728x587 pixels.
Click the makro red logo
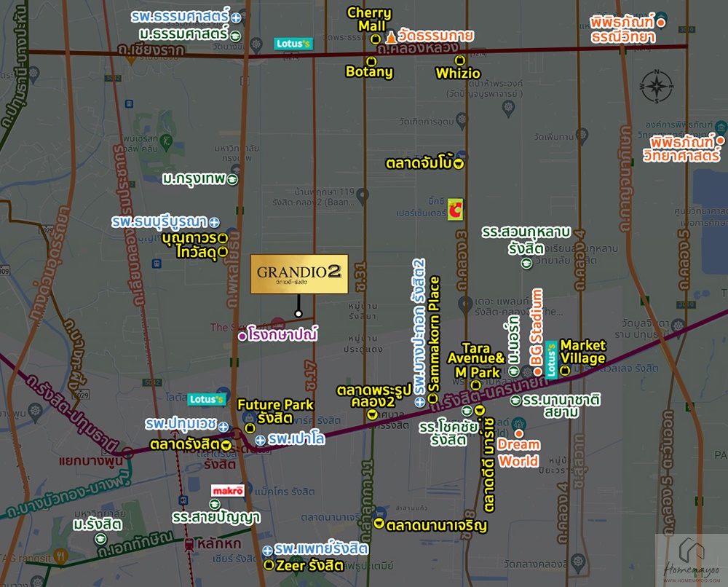tap(227, 491)
